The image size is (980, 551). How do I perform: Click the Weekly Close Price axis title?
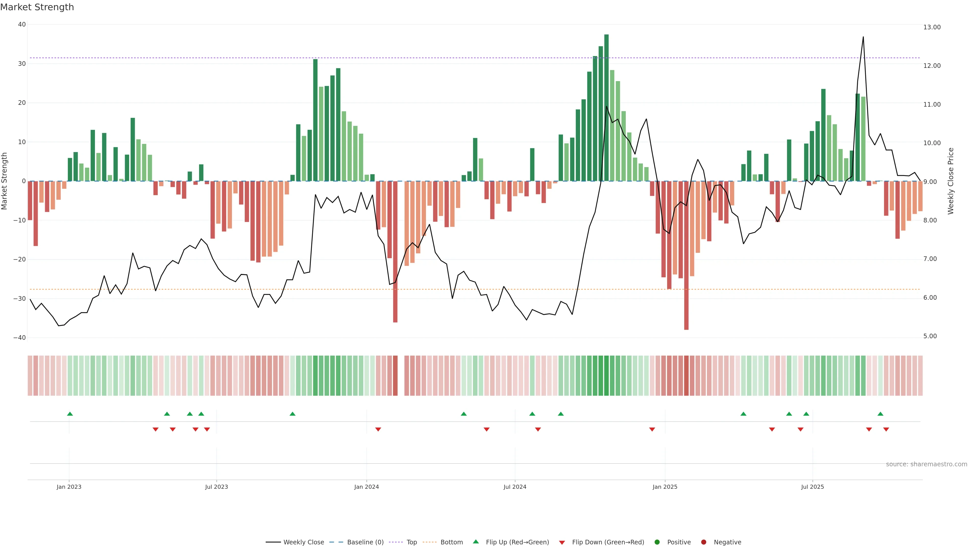click(x=951, y=181)
